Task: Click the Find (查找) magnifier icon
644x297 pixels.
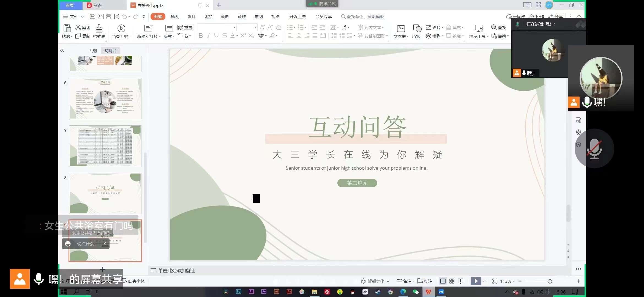Action: tap(494, 27)
